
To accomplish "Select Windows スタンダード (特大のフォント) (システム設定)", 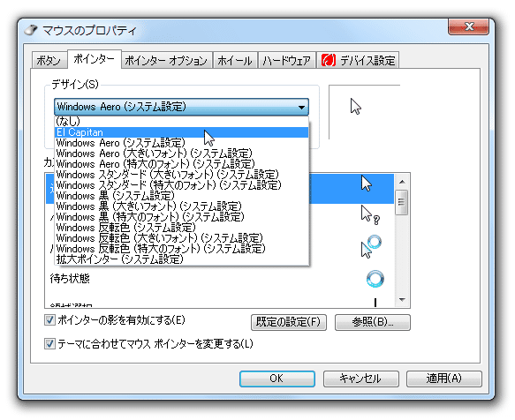I will [181, 184].
